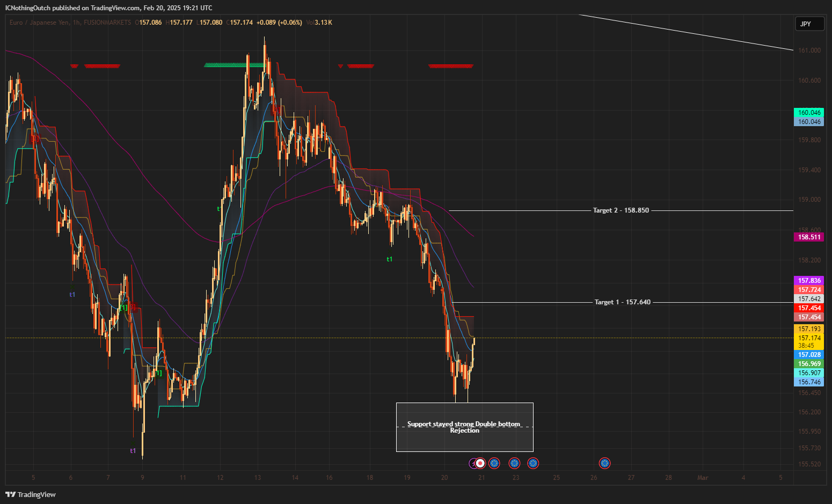Open the JPY currency selector

click(x=809, y=24)
